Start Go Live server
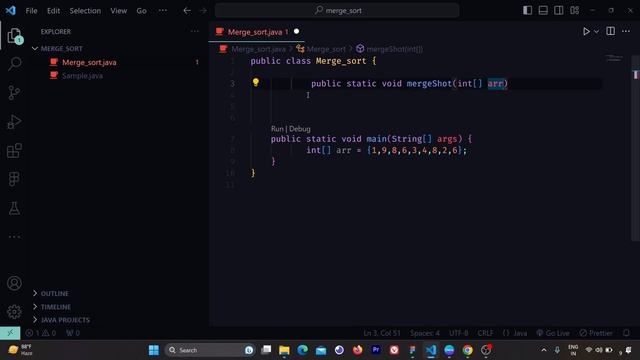This screenshot has width=640, height=360. click(553, 333)
